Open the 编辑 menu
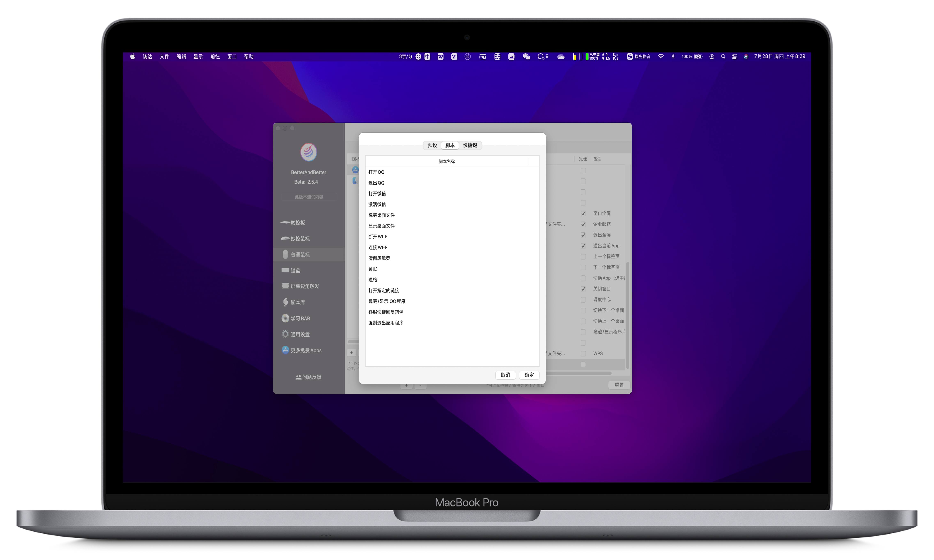 coord(181,57)
